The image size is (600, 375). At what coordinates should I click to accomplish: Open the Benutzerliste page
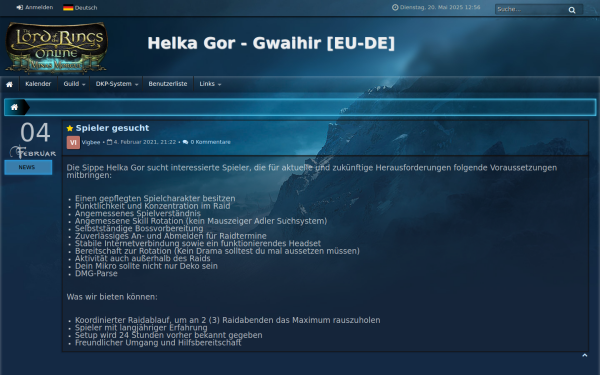168,84
